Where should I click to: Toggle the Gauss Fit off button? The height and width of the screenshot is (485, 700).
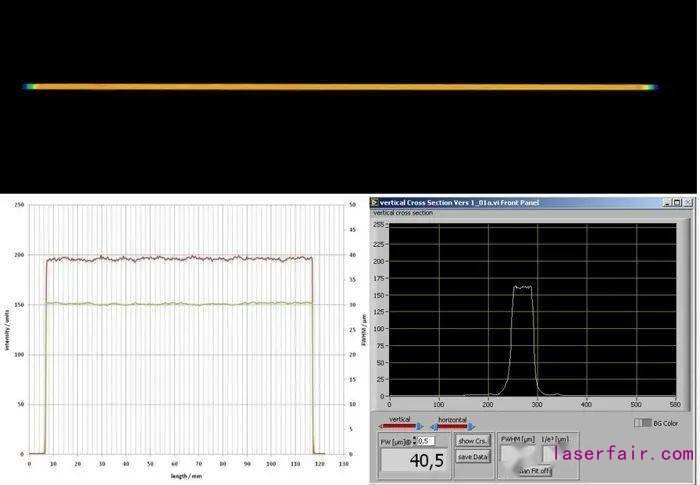[536, 470]
